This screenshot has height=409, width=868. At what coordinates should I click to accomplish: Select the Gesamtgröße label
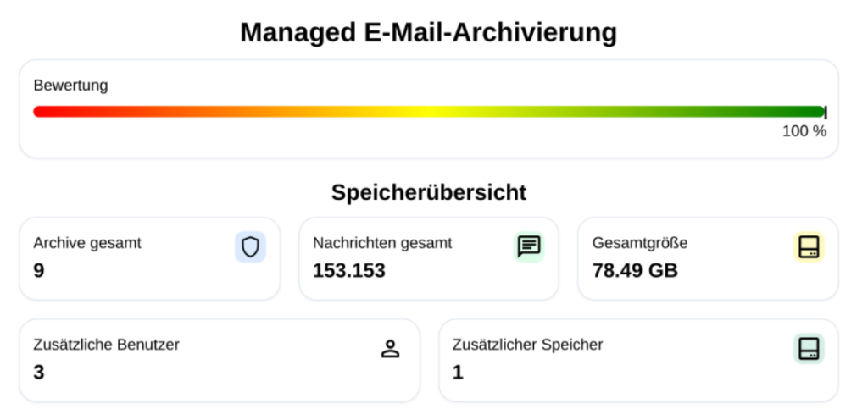click(640, 243)
